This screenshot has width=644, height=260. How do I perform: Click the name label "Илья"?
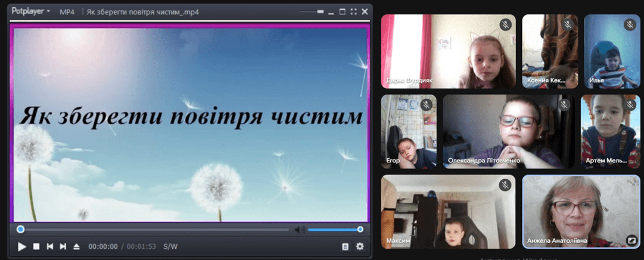(596, 81)
